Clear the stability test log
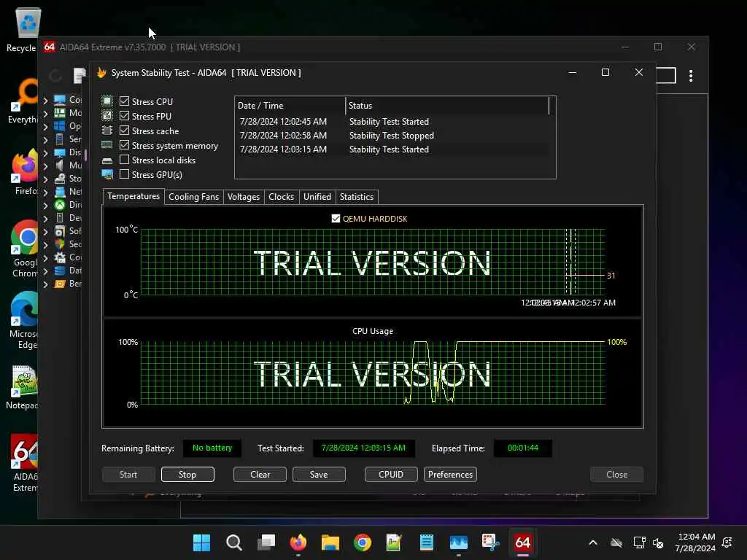747x560 pixels. pos(260,474)
